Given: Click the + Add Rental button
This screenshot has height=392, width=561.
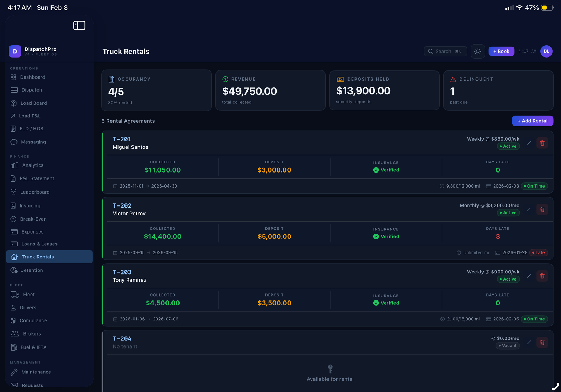Looking at the screenshot, I should pyautogui.click(x=532, y=121).
